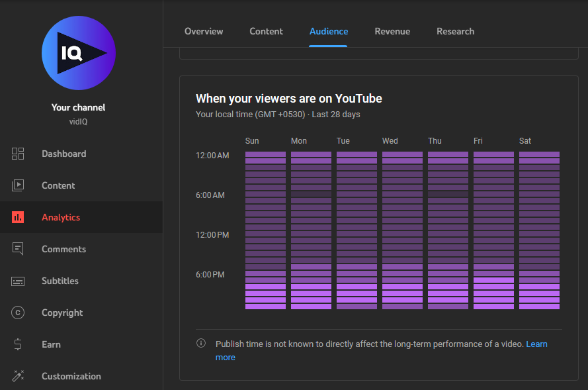
Task: Switch to the Content tab
Action: pos(266,31)
